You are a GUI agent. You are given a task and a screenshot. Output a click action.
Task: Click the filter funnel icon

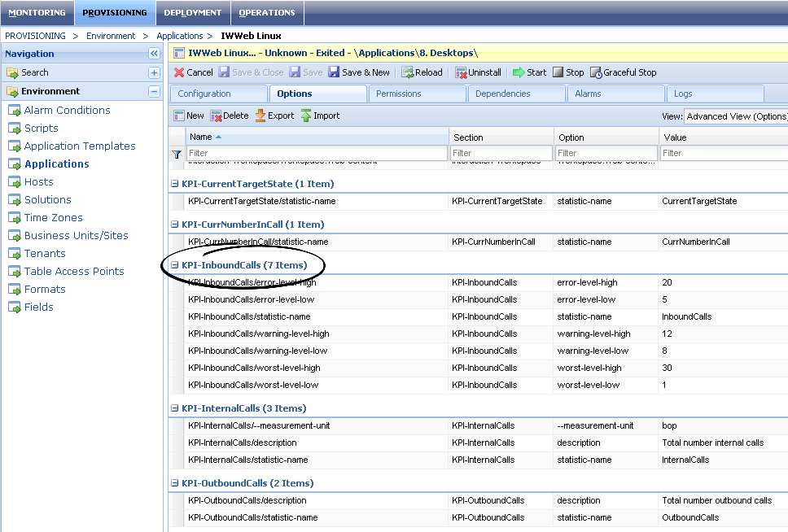(177, 153)
